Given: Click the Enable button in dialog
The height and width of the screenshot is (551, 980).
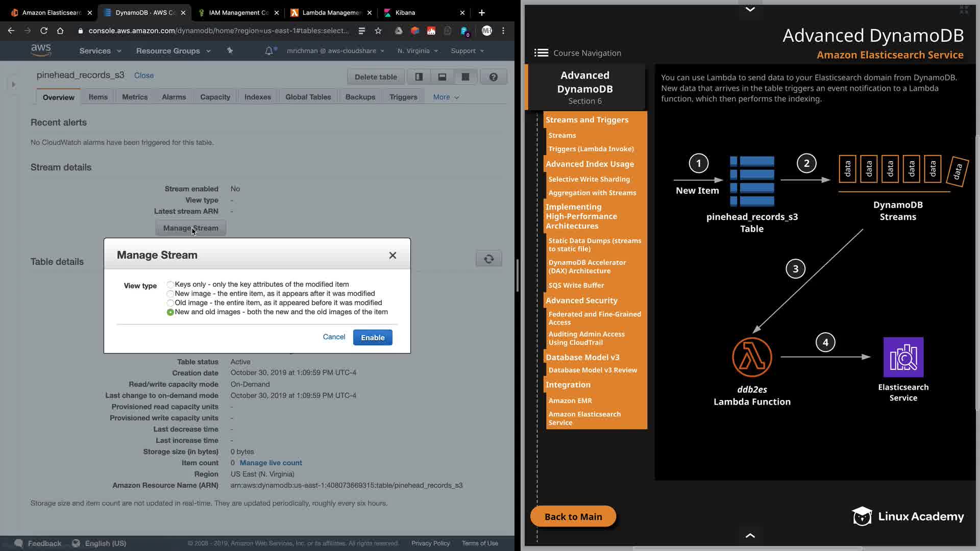Looking at the screenshot, I should click(x=373, y=337).
